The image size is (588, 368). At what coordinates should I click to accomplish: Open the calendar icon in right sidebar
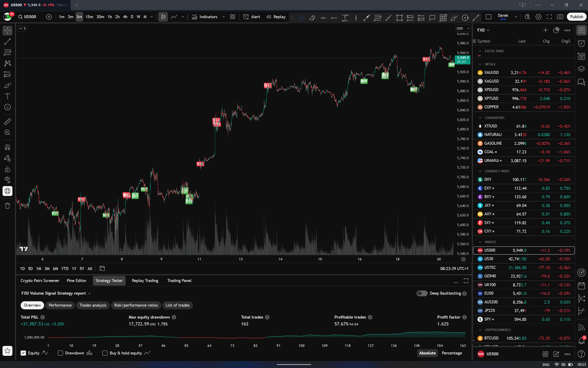click(581, 285)
